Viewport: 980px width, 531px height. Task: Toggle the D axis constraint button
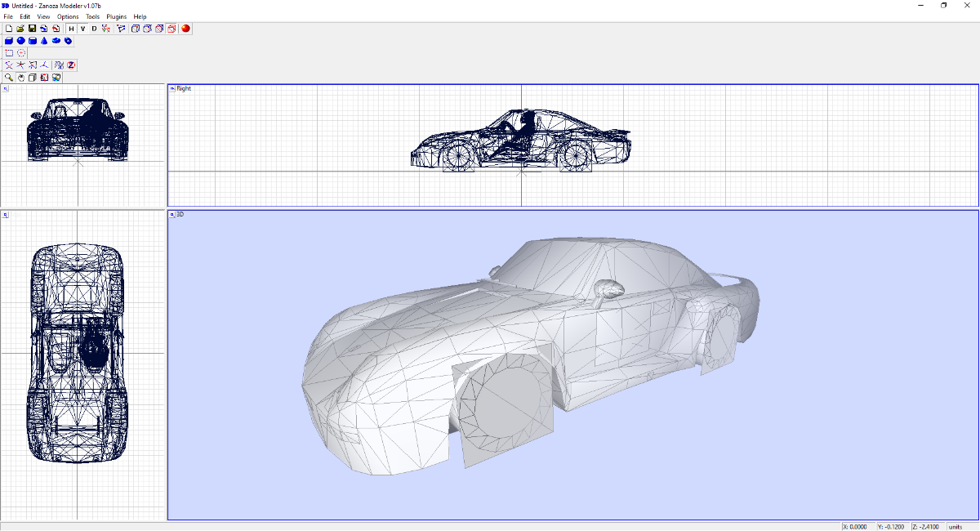(x=94, y=29)
